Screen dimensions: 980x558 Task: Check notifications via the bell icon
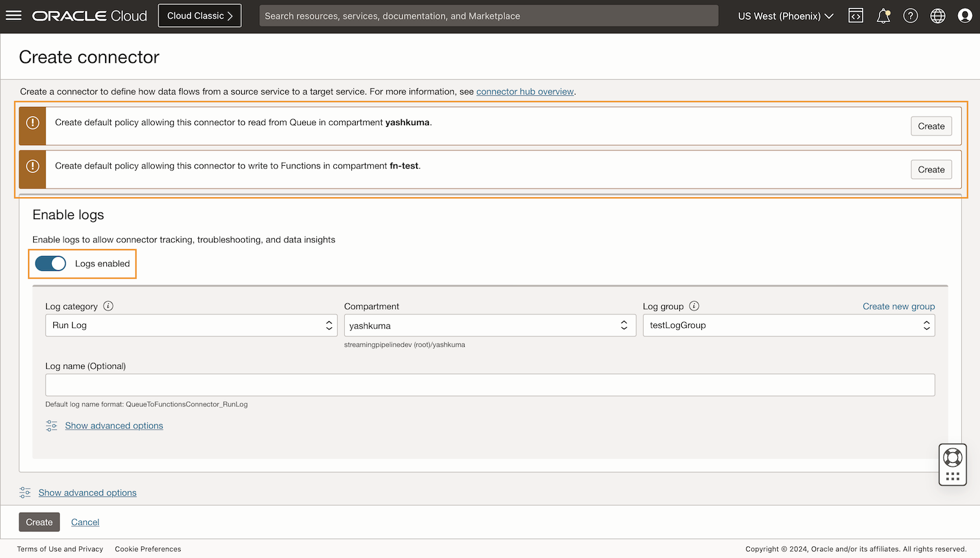click(x=883, y=15)
